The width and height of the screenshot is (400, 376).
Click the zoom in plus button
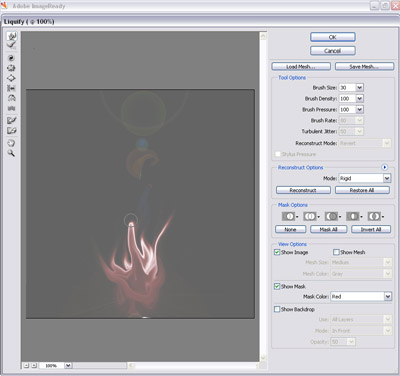point(34,366)
